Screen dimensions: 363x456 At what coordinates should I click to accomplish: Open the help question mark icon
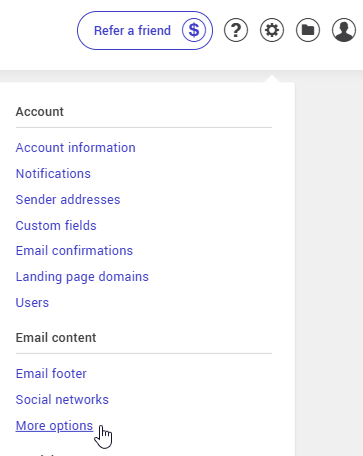pyautogui.click(x=236, y=30)
